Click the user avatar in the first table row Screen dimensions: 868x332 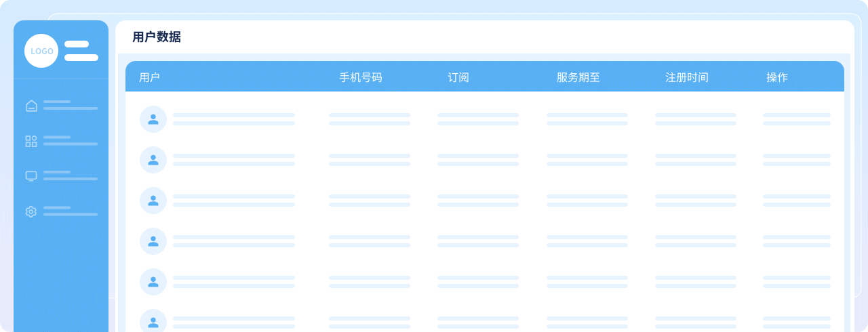click(153, 119)
